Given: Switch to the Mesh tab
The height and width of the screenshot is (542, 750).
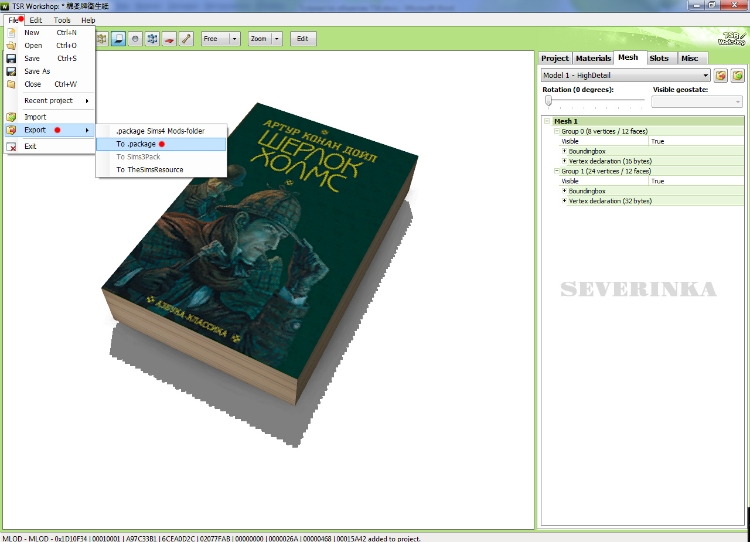Looking at the screenshot, I should click(628, 57).
